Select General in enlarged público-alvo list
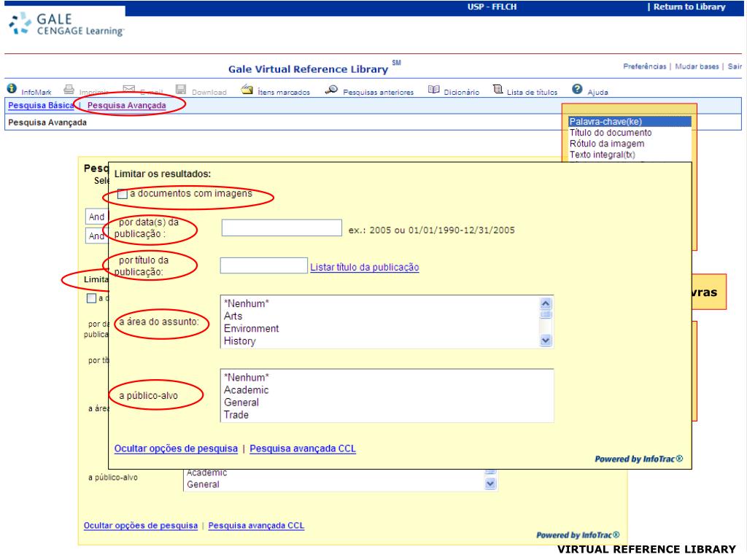Image resolution: width=747 pixels, height=560 pixels. [x=387, y=402]
